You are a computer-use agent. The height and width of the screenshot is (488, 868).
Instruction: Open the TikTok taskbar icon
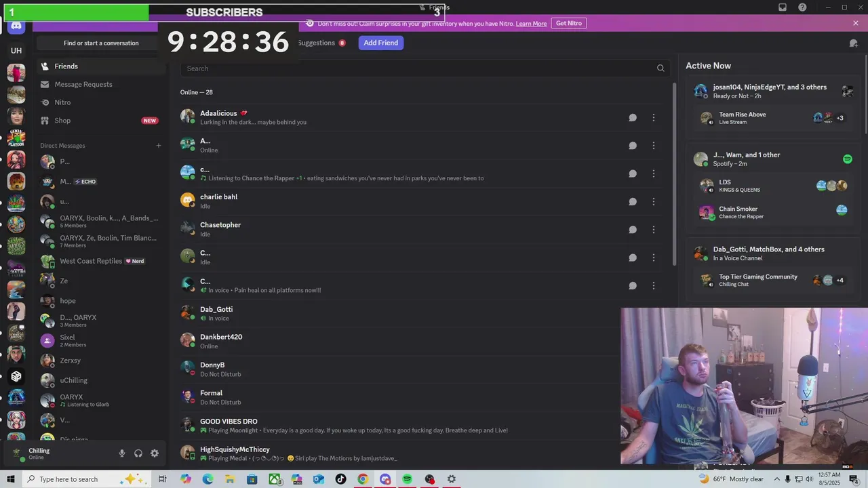pyautogui.click(x=340, y=479)
